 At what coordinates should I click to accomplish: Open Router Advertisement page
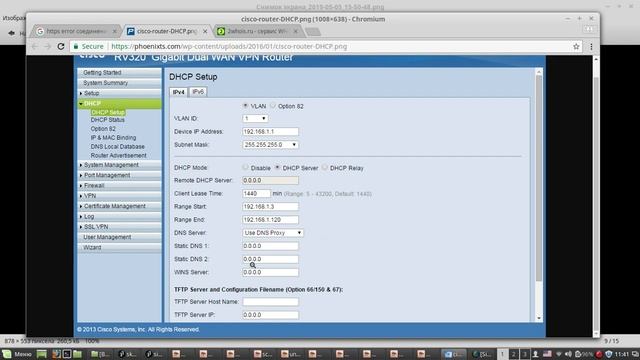pos(118,156)
